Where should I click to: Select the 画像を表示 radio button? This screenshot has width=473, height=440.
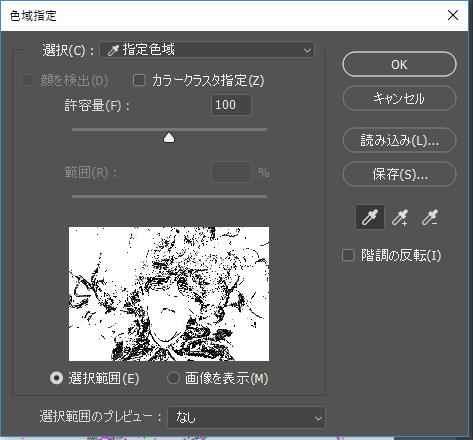coord(173,378)
